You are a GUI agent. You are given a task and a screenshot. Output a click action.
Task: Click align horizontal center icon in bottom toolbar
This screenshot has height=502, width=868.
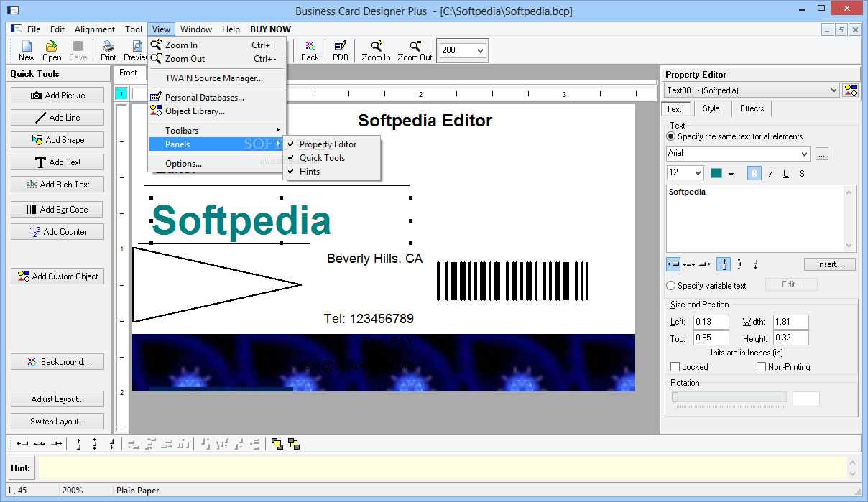40,444
